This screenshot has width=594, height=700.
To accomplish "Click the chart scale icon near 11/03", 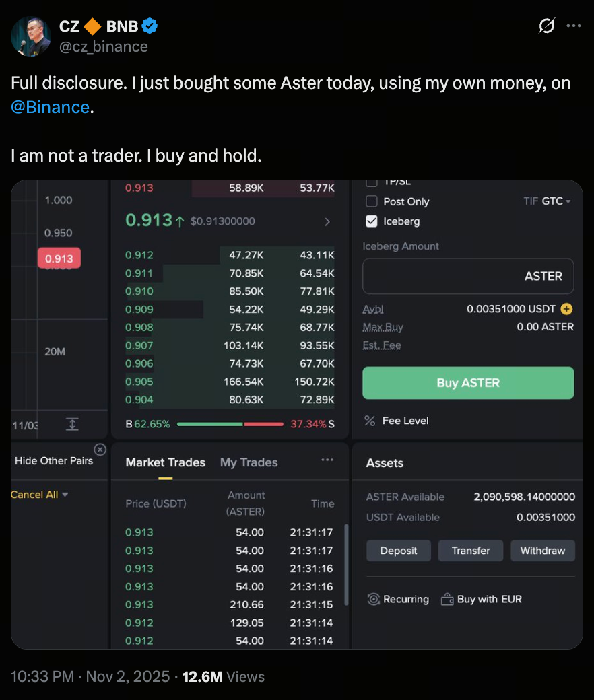I will 72,424.
